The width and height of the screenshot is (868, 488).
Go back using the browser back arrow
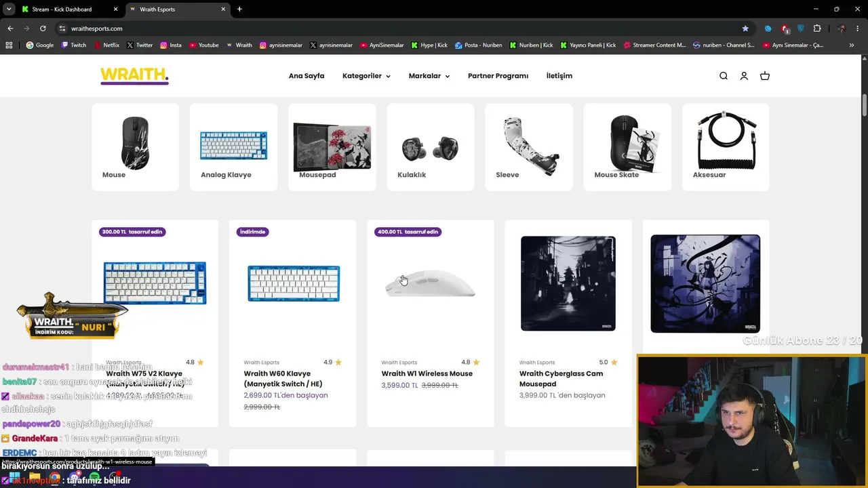click(x=10, y=28)
